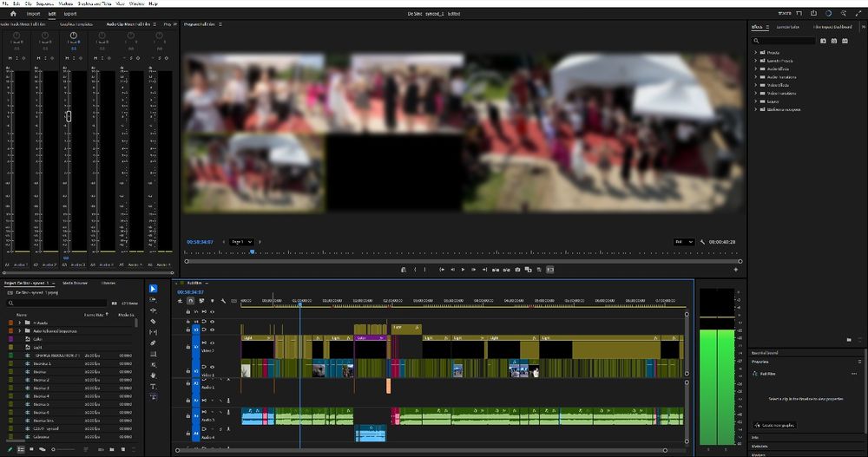
Task: Expand the Audio Effects folder
Action: (x=756, y=69)
